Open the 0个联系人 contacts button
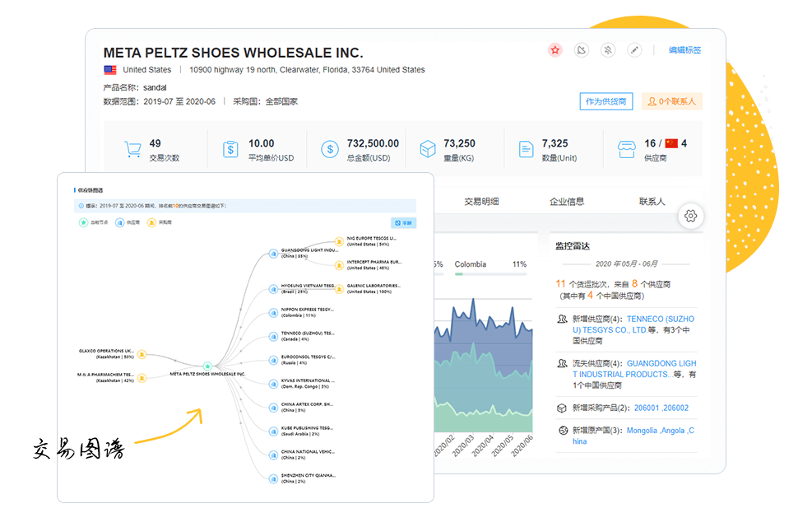 671,101
